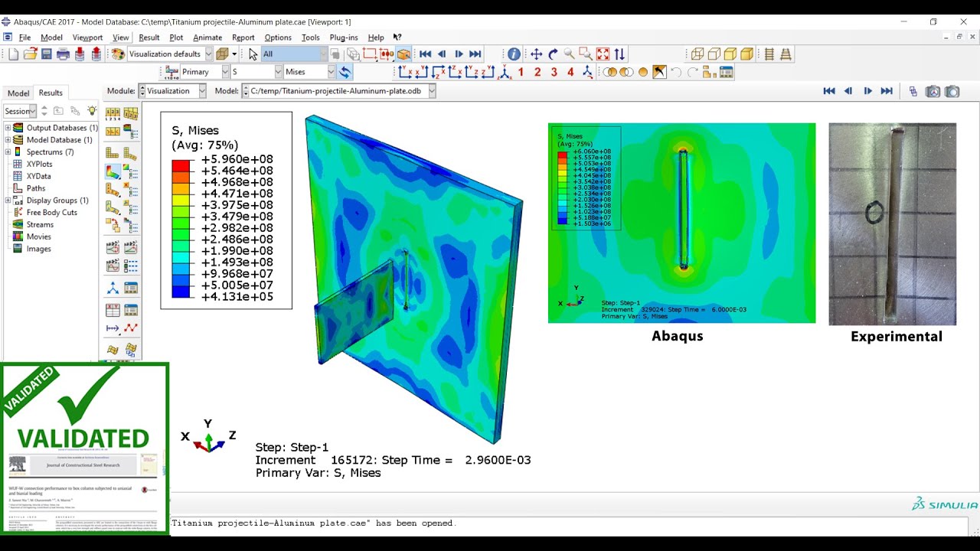Click the Cycle Views arrows icon
Screen dimensions: 980x551
(x=619, y=54)
